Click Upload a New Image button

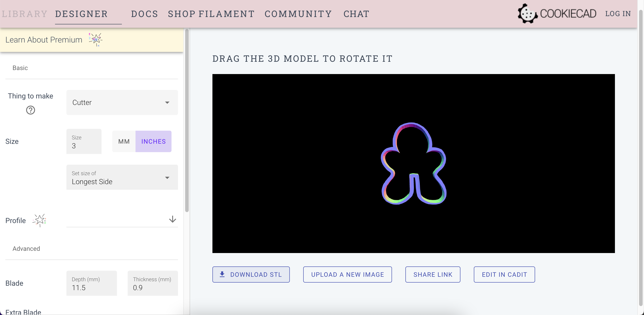(347, 275)
